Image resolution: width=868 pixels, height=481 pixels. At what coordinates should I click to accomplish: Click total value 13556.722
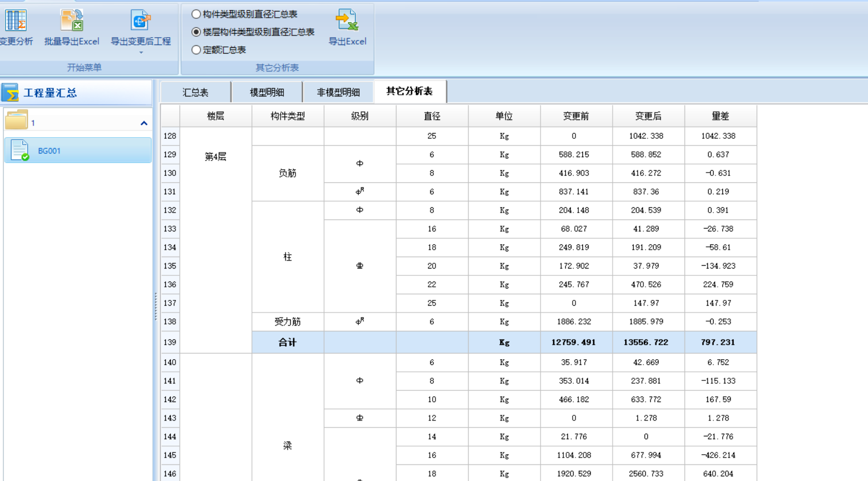(646, 342)
